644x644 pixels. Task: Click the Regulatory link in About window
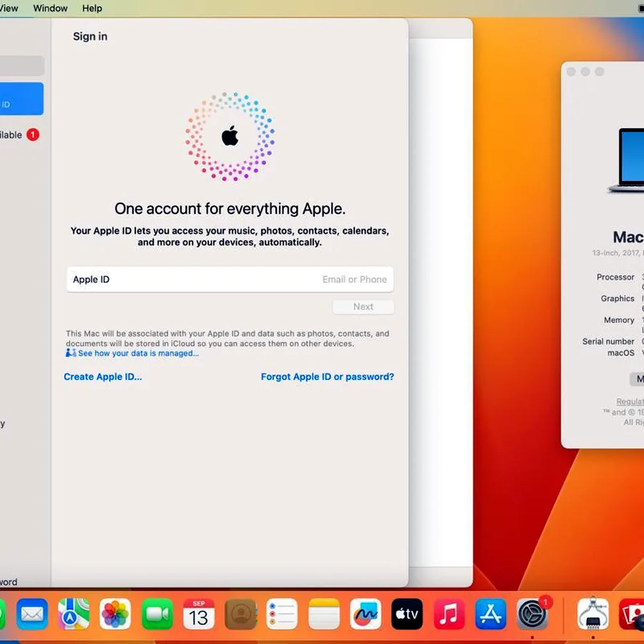(630, 401)
